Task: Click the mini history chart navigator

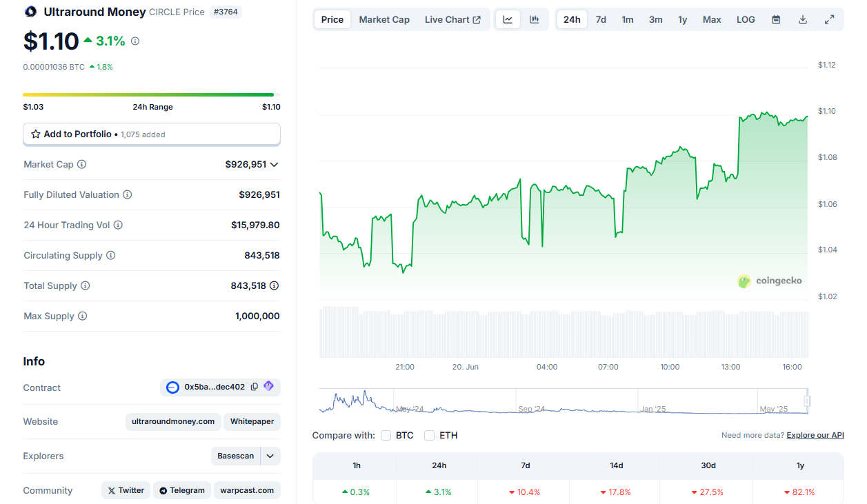Action: point(563,401)
